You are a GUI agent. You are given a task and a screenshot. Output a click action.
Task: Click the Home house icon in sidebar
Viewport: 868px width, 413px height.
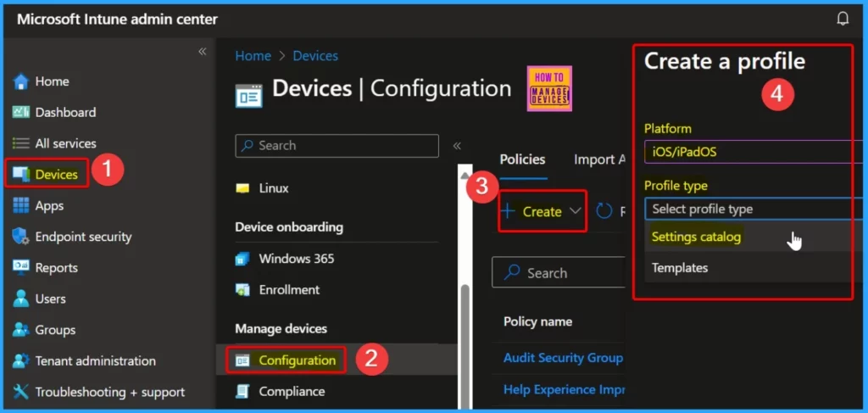[20, 81]
